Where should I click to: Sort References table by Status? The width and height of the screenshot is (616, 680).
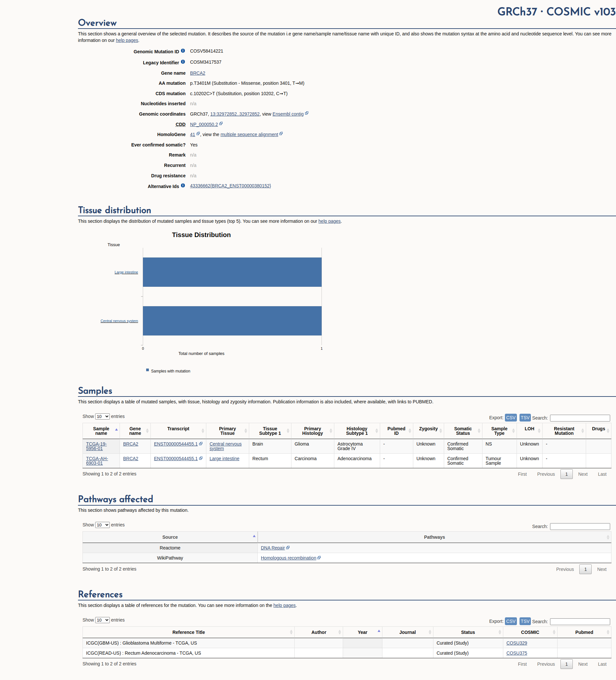pos(468,632)
